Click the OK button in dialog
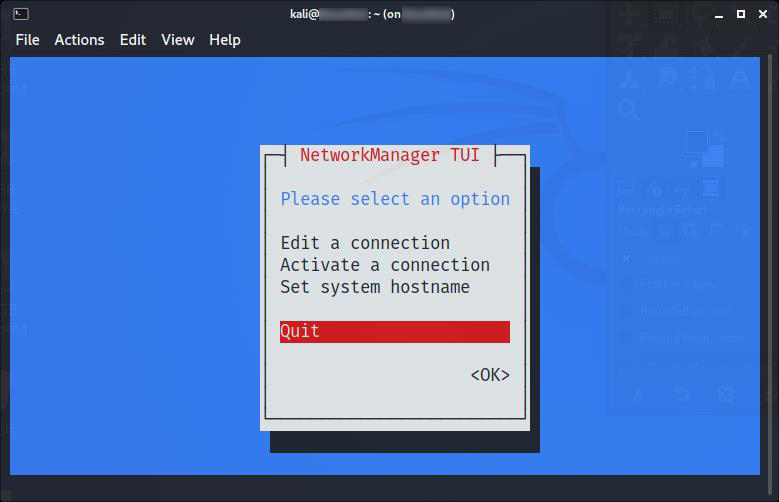 pos(490,375)
